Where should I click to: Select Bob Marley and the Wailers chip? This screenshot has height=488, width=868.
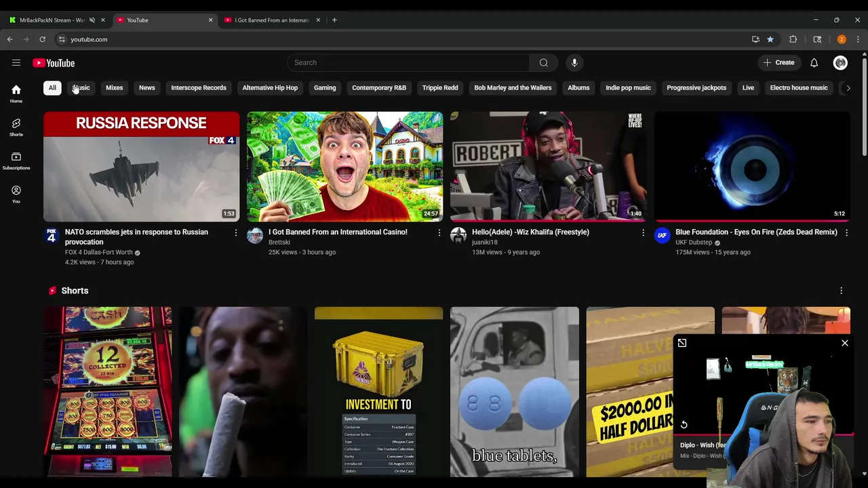click(513, 87)
